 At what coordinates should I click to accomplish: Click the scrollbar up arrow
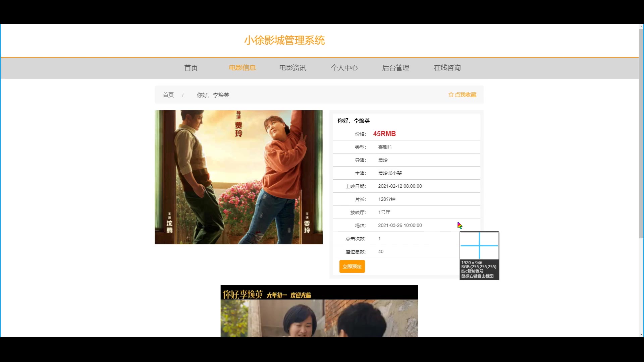(641, 26)
